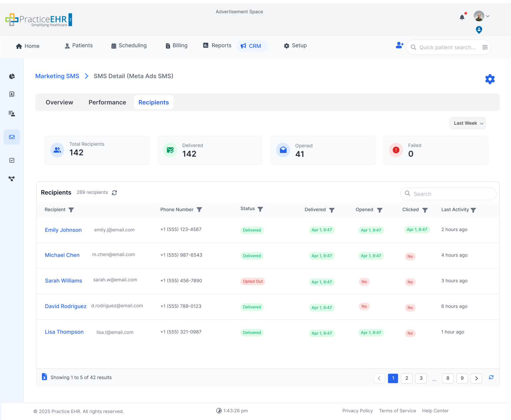Open Emily Johnson's recipient record
The width and height of the screenshot is (511, 420).
point(63,230)
